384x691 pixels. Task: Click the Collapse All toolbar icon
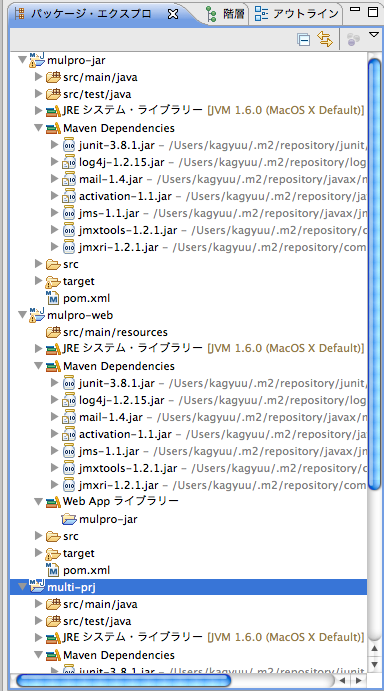coord(304,40)
